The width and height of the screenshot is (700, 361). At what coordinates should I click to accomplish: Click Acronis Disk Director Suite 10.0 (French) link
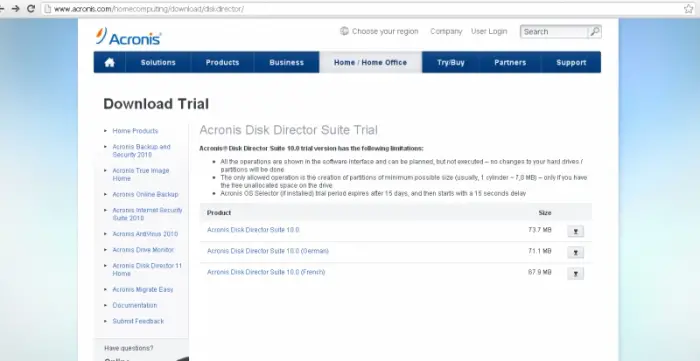(x=266, y=272)
